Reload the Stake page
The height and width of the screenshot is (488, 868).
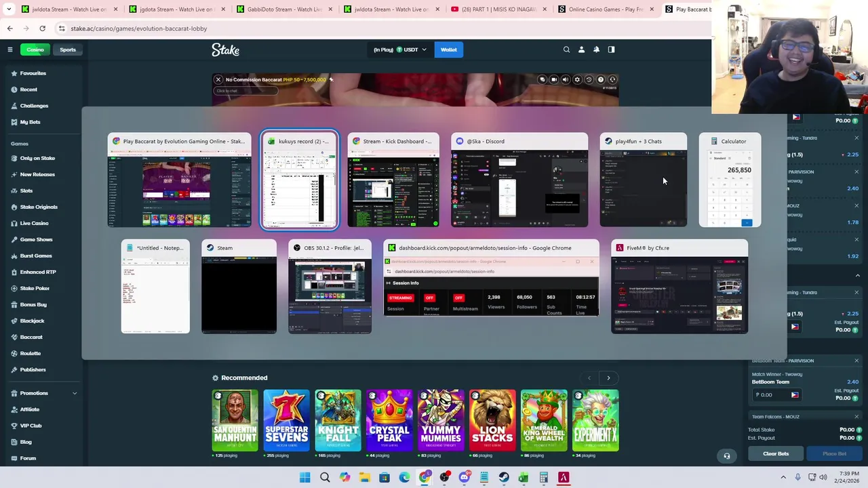point(42,28)
